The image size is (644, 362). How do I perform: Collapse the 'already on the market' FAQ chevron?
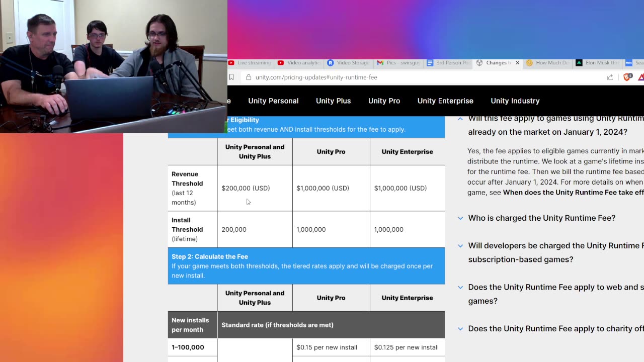click(460, 119)
